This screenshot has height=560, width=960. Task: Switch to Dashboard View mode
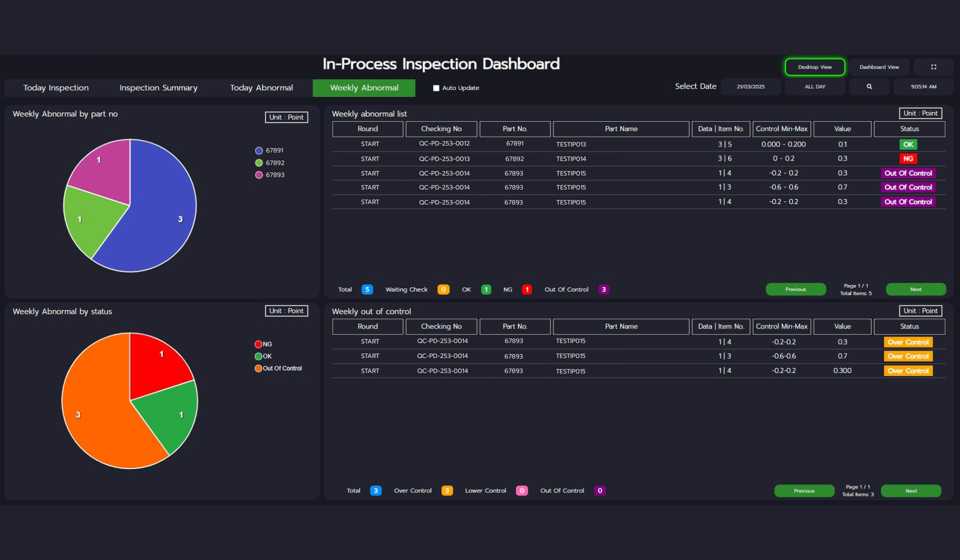click(878, 67)
